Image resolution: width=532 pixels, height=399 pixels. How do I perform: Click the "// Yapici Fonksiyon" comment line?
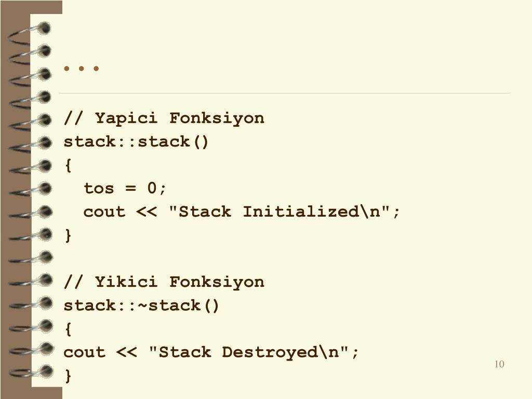point(164,118)
